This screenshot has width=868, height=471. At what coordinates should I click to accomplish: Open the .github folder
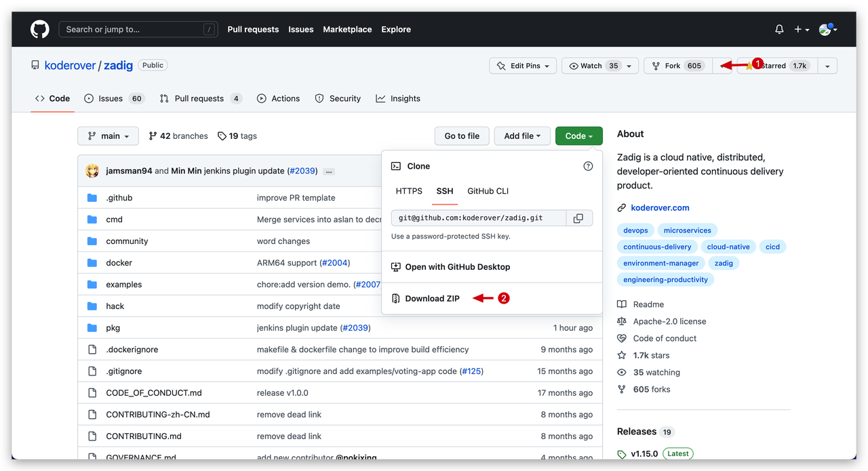[119, 198]
